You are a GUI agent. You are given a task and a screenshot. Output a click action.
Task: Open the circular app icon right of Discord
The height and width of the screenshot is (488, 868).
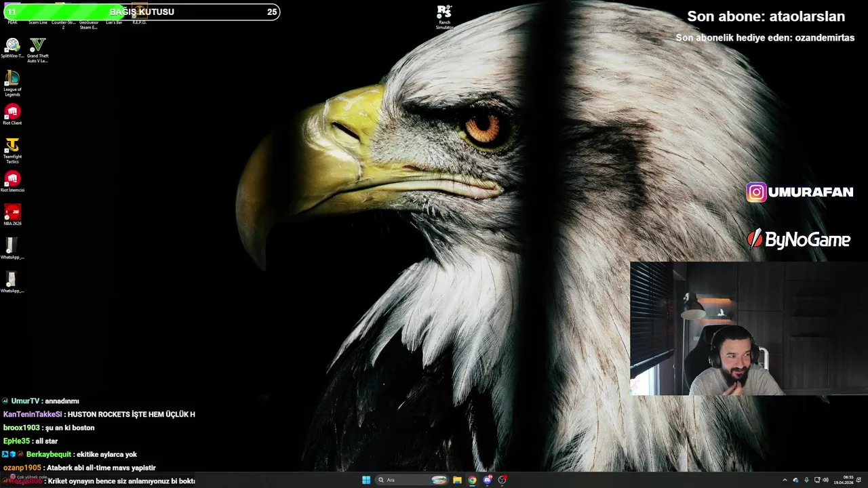[502, 480]
